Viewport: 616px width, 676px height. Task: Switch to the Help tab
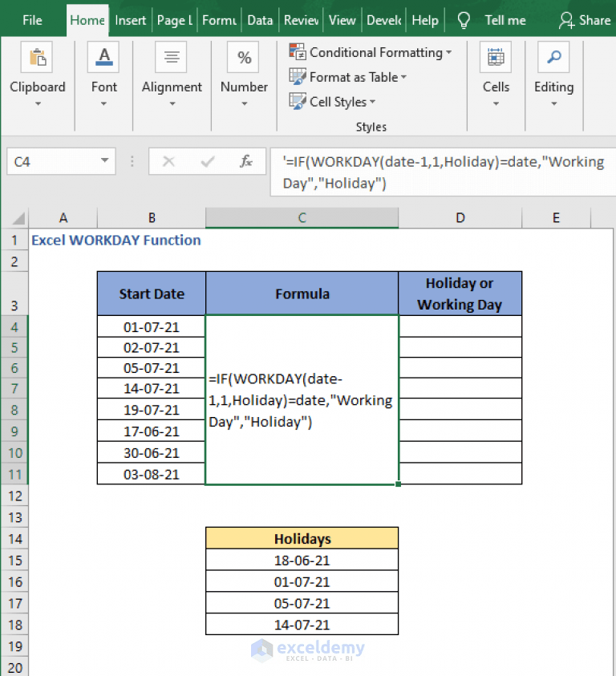click(x=425, y=20)
